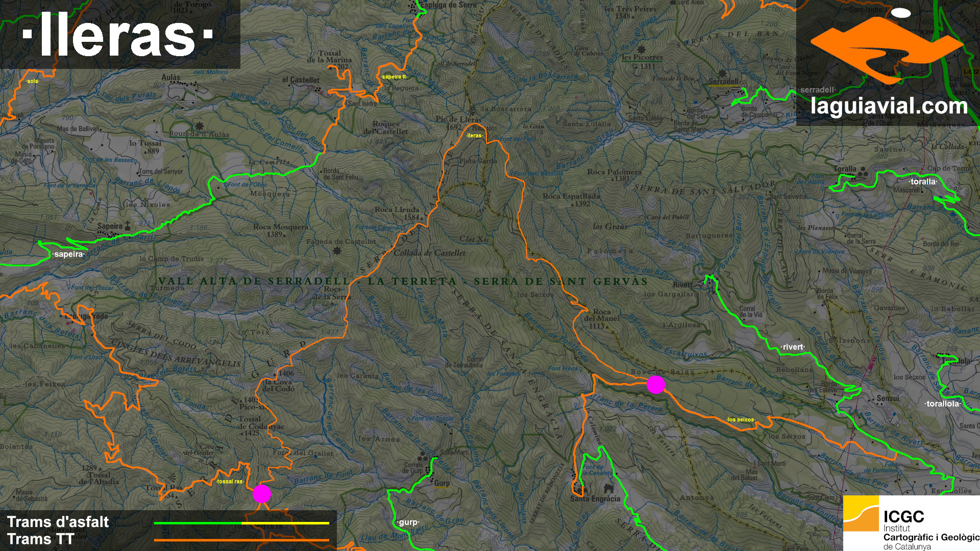This screenshot has width=980, height=551.
Task: Select the gurp route label
Action: (408, 522)
